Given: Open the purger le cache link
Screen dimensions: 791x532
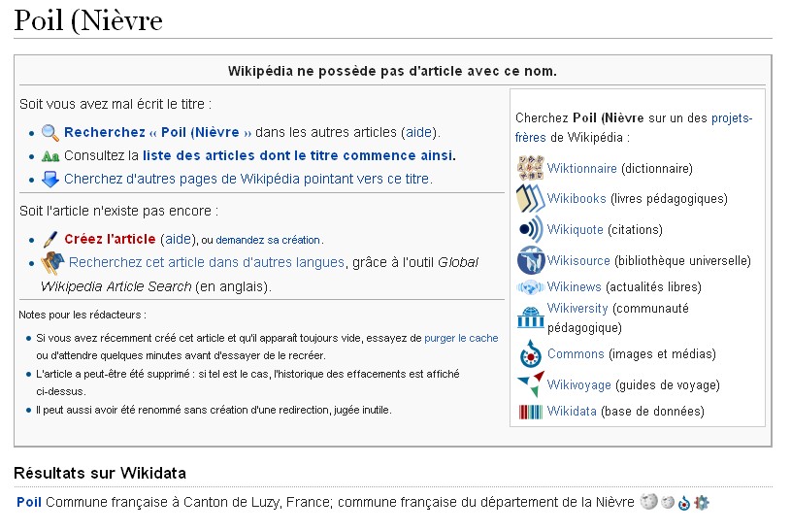Looking at the screenshot, I should coord(461,339).
